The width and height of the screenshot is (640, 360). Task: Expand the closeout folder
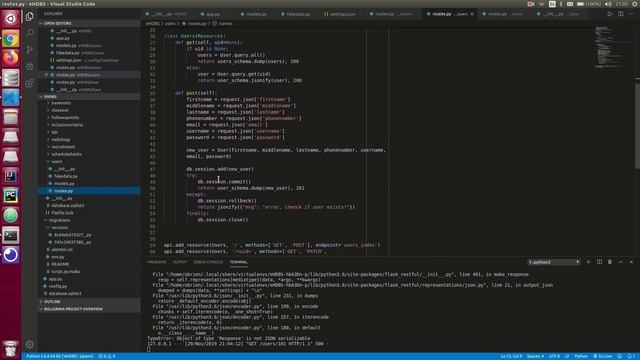pyautogui.click(x=60, y=110)
